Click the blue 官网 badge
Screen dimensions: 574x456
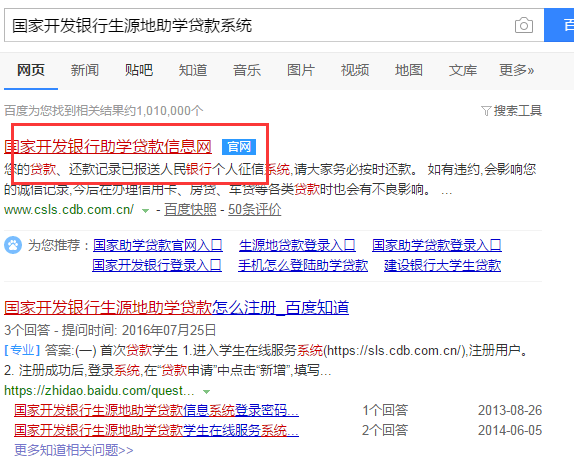(239, 147)
